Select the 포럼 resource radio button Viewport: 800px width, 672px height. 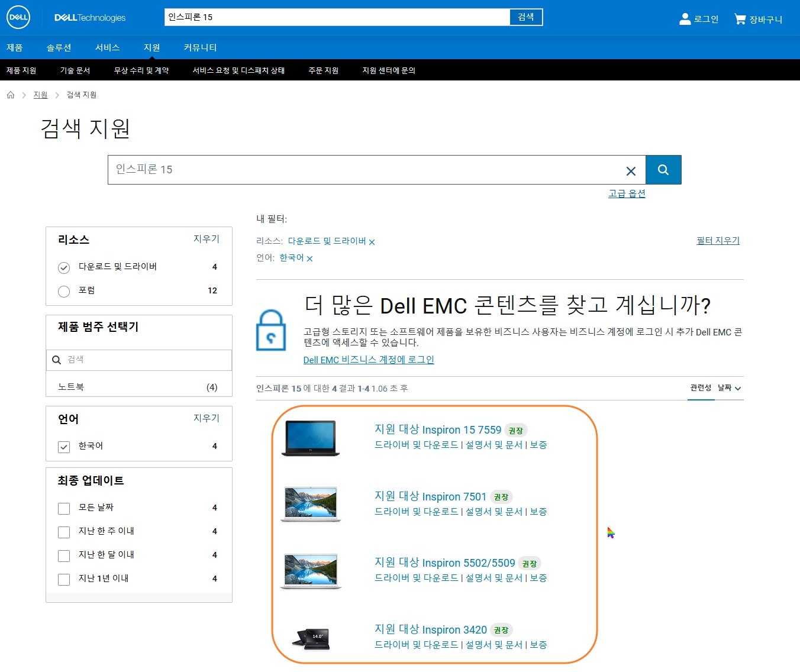[x=63, y=291]
